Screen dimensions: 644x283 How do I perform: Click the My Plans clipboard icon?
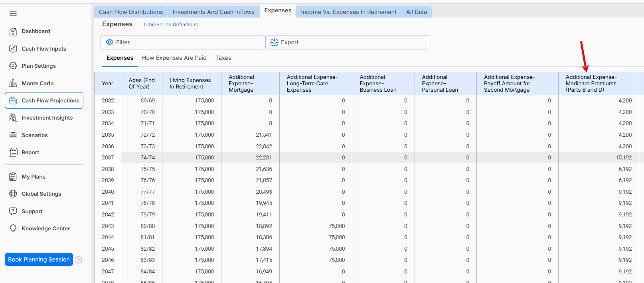(x=13, y=177)
